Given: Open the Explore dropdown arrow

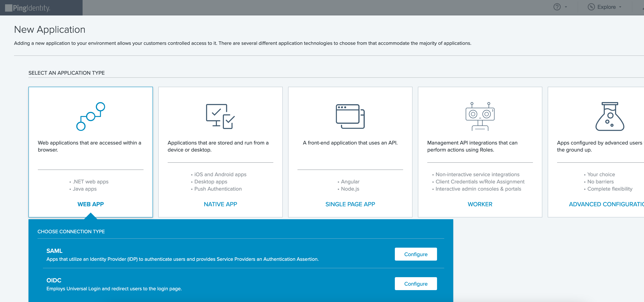Looking at the screenshot, I should click(620, 7).
